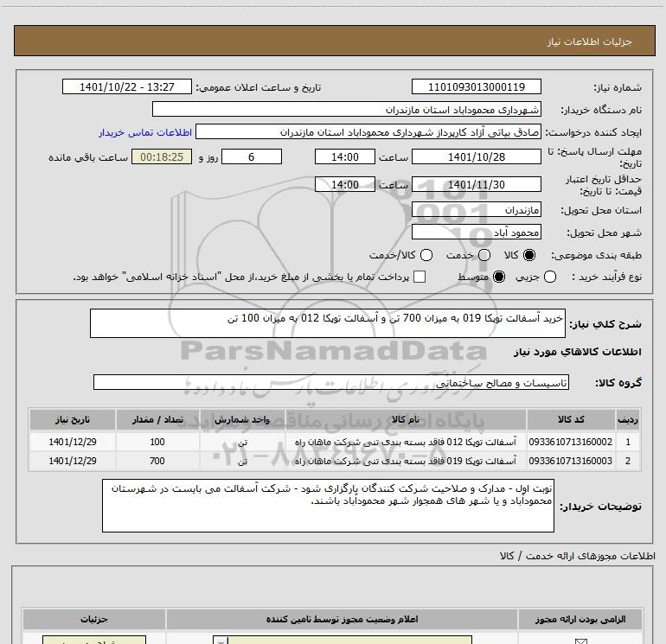Click the جزئیات column header in permits table

coord(94,620)
